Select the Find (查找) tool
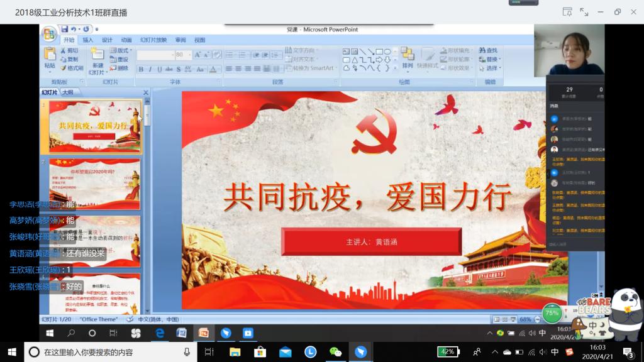 pyautogui.click(x=488, y=50)
